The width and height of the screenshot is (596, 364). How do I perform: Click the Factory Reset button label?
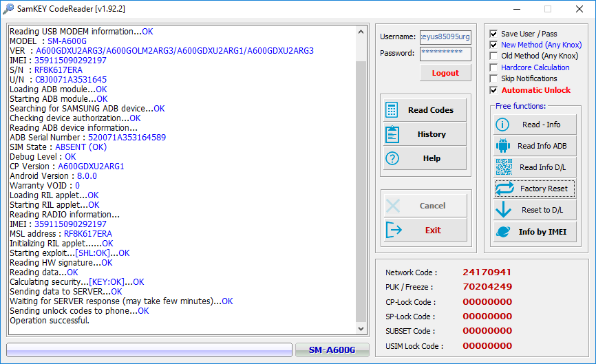pyautogui.click(x=544, y=189)
